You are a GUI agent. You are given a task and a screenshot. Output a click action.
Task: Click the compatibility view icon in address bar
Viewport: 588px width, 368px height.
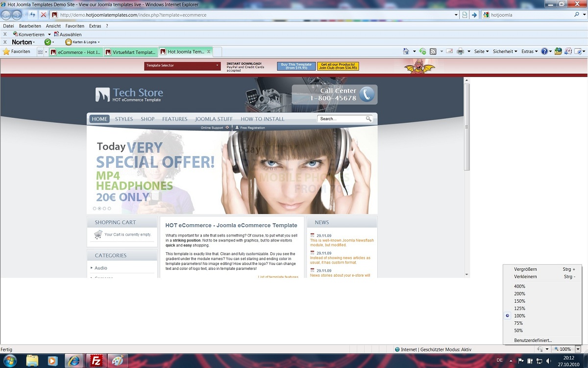coord(465,15)
